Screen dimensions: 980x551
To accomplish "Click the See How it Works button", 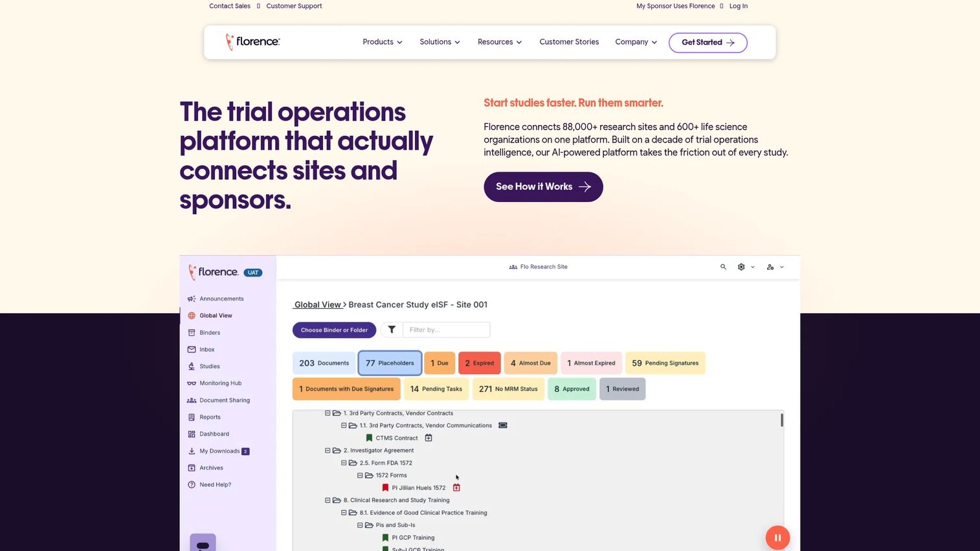I will coord(543,186).
